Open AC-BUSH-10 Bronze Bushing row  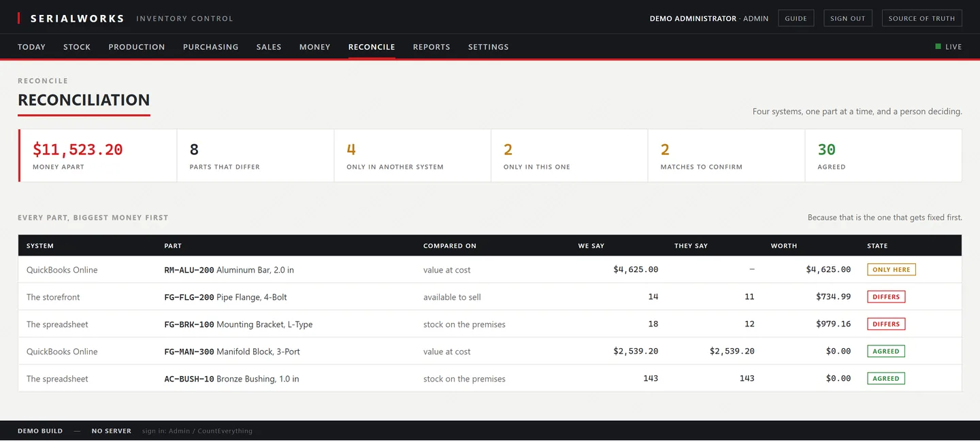pos(490,379)
